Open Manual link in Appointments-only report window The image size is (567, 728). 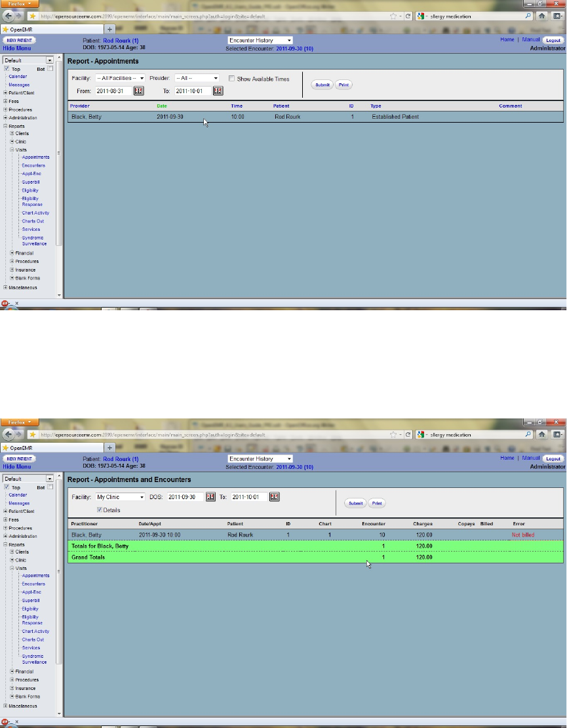530,39
